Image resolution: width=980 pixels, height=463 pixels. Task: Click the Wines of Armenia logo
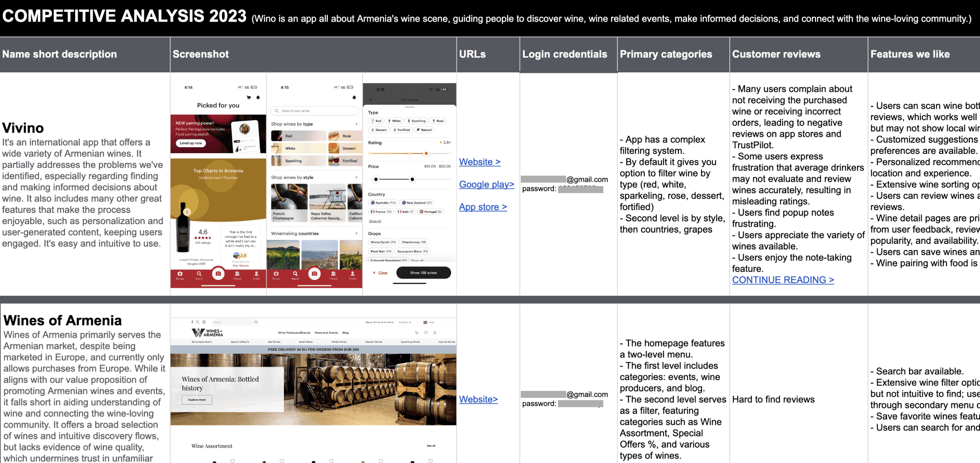click(207, 333)
